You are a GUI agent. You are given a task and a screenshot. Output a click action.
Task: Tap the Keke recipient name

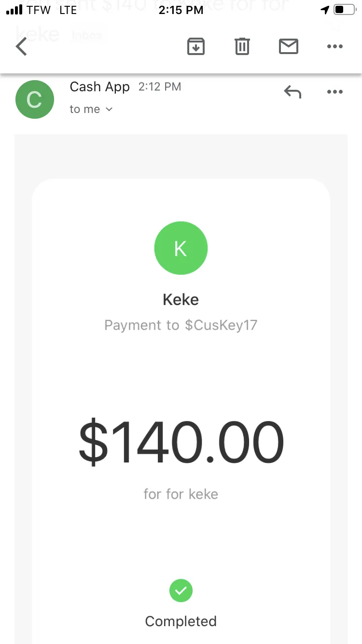coord(181,300)
